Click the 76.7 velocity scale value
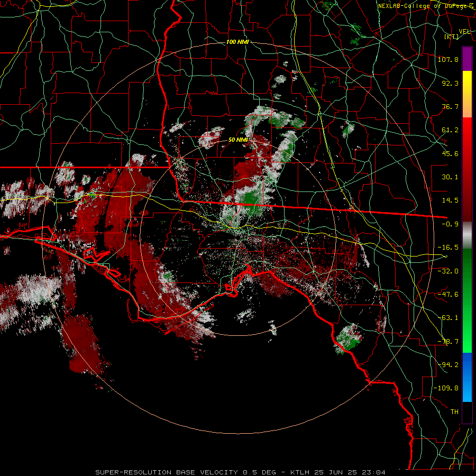 click(450, 106)
